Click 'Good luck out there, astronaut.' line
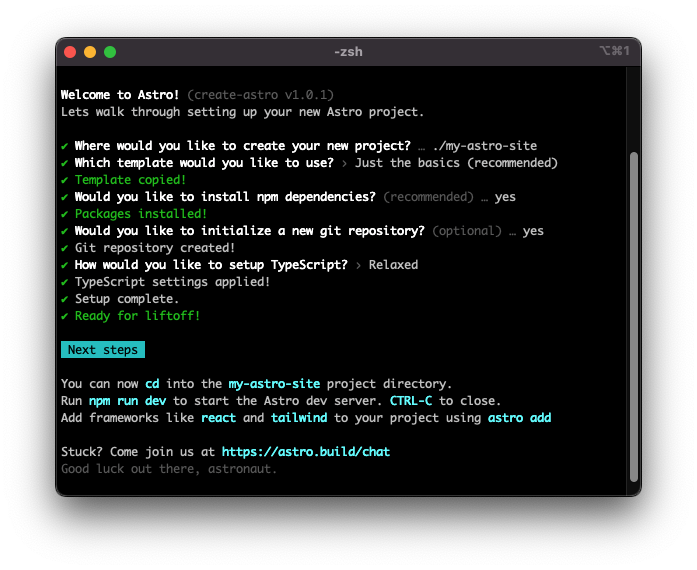Screen dimensions: 697x570 [x=169, y=469]
